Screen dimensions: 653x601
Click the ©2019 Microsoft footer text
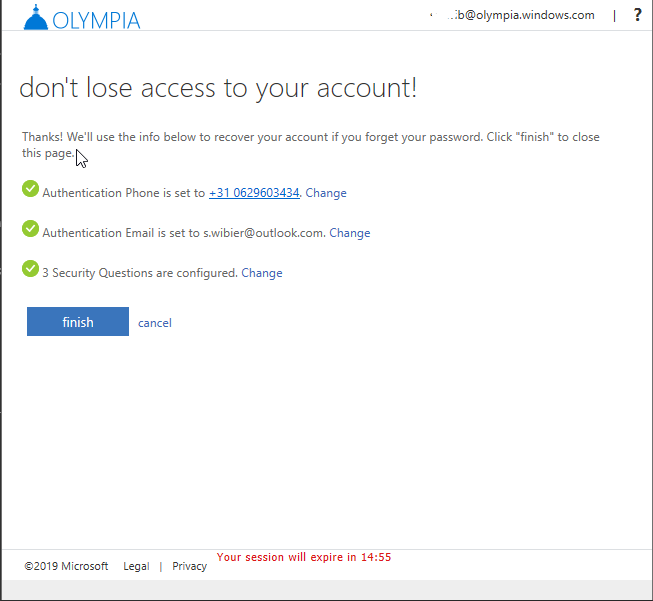[66, 566]
